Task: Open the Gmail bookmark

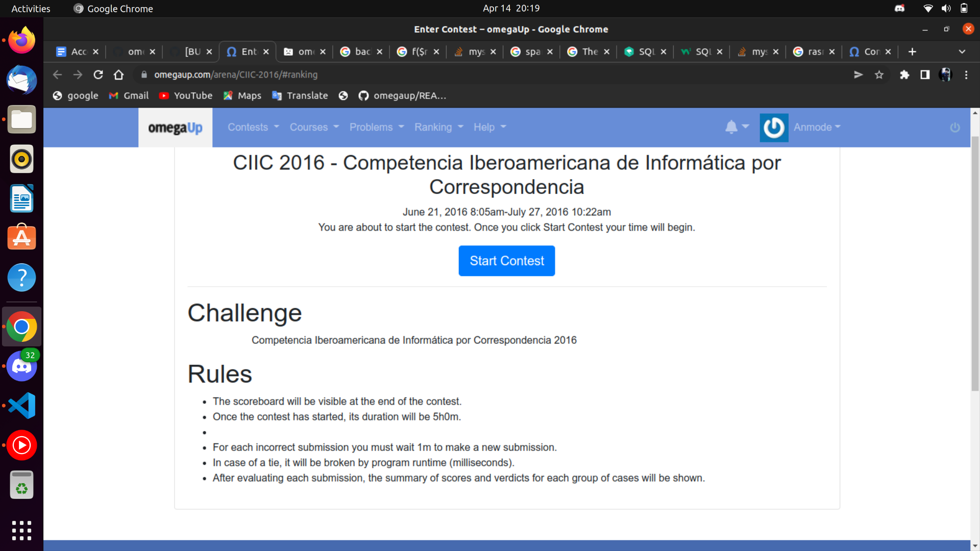Action: 129,96
